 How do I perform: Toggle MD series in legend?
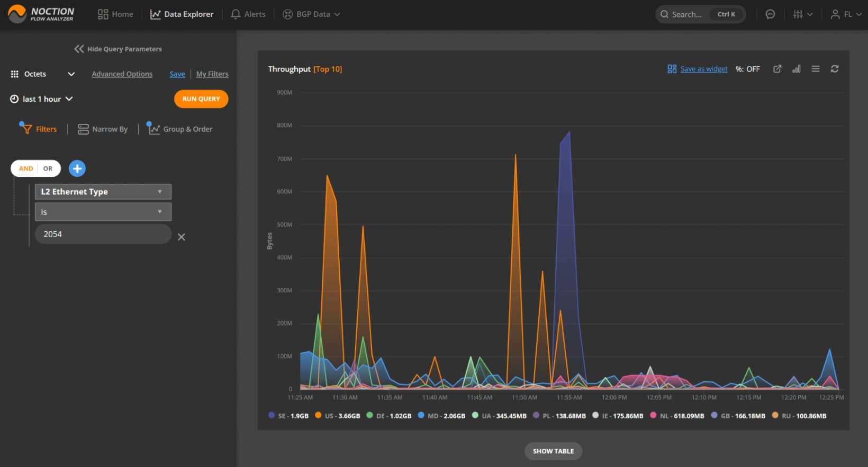[441, 416]
